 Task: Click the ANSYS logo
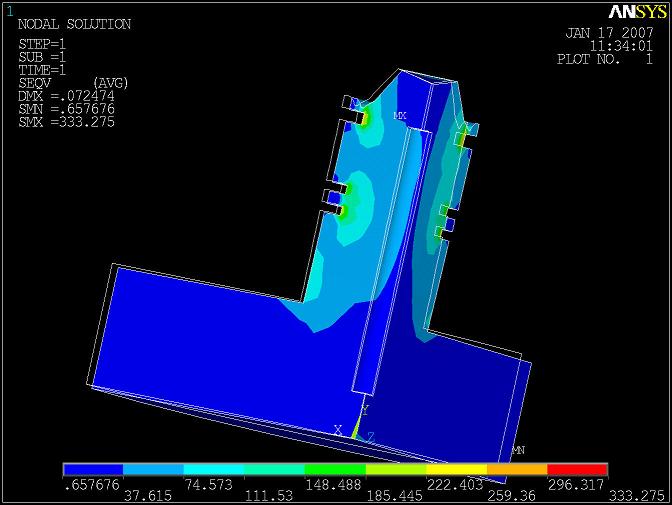(x=638, y=12)
